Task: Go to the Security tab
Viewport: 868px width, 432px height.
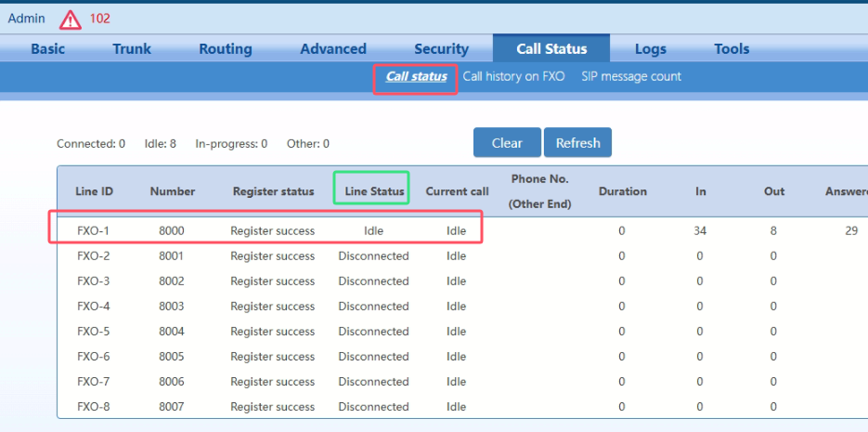Action: (x=441, y=49)
